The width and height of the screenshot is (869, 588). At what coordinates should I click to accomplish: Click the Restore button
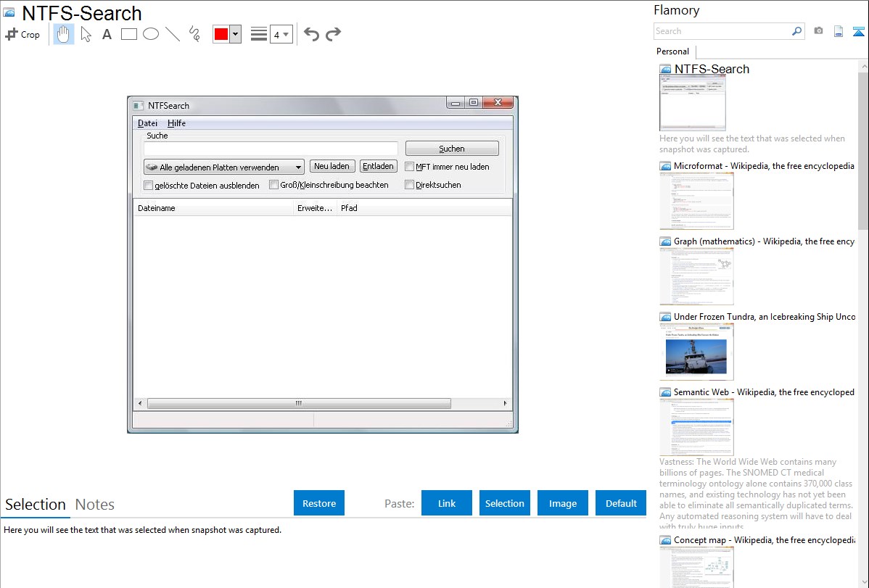point(319,503)
